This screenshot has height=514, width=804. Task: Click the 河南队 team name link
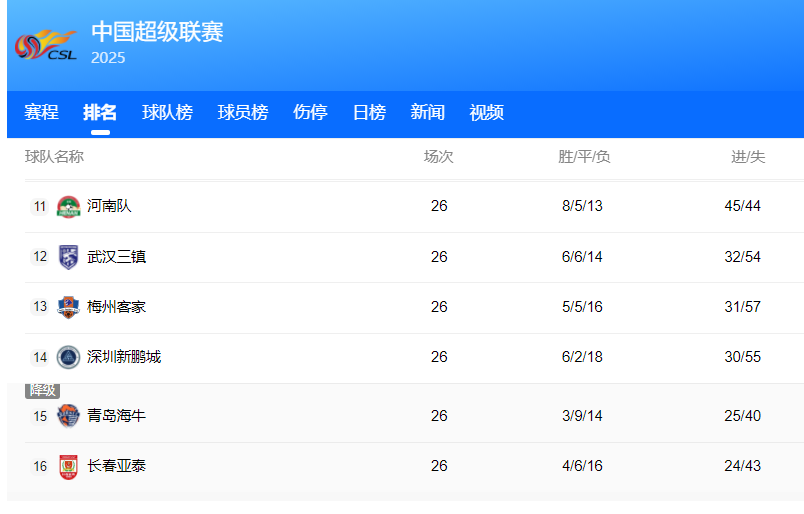pos(109,207)
